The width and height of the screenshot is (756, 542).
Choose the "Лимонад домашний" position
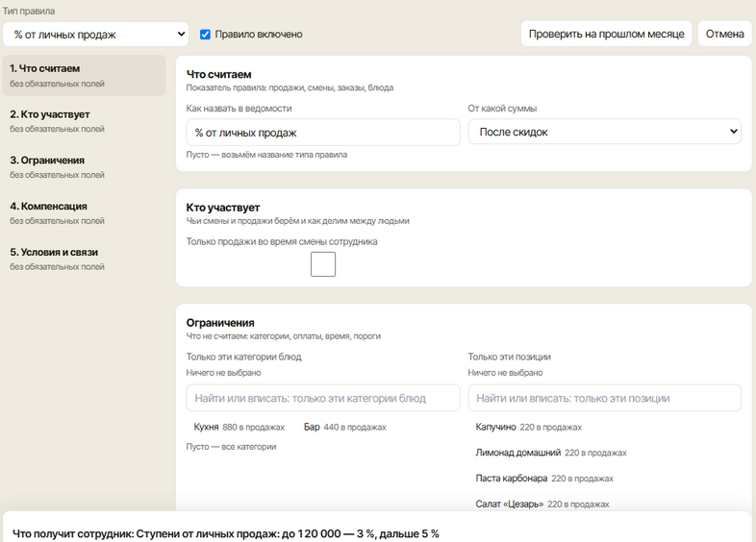tap(551, 453)
